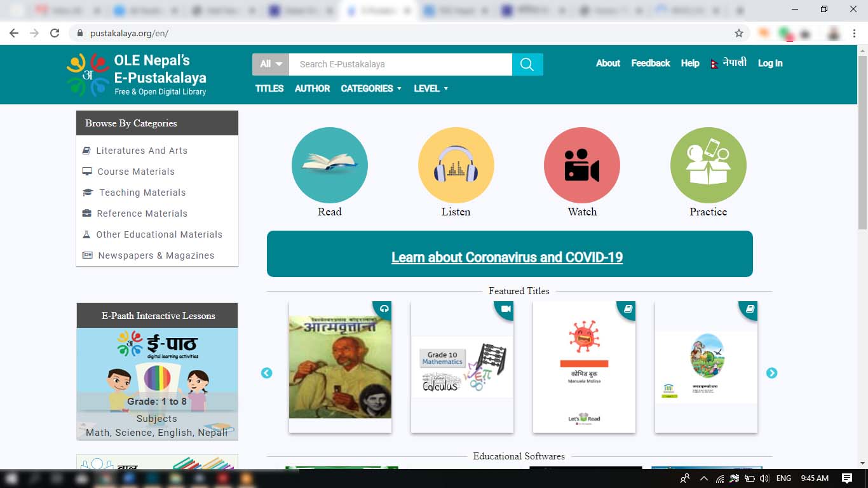The height and width of the screenshot is (488, 868).
Task: Click the browser forward arrow
Action: [34, 33]
